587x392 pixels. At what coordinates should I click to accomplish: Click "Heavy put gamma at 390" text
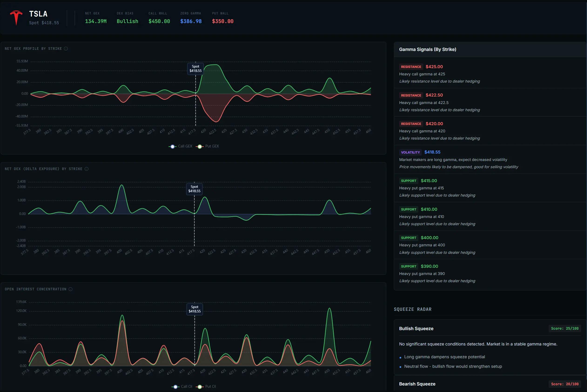tap(422, 274)
